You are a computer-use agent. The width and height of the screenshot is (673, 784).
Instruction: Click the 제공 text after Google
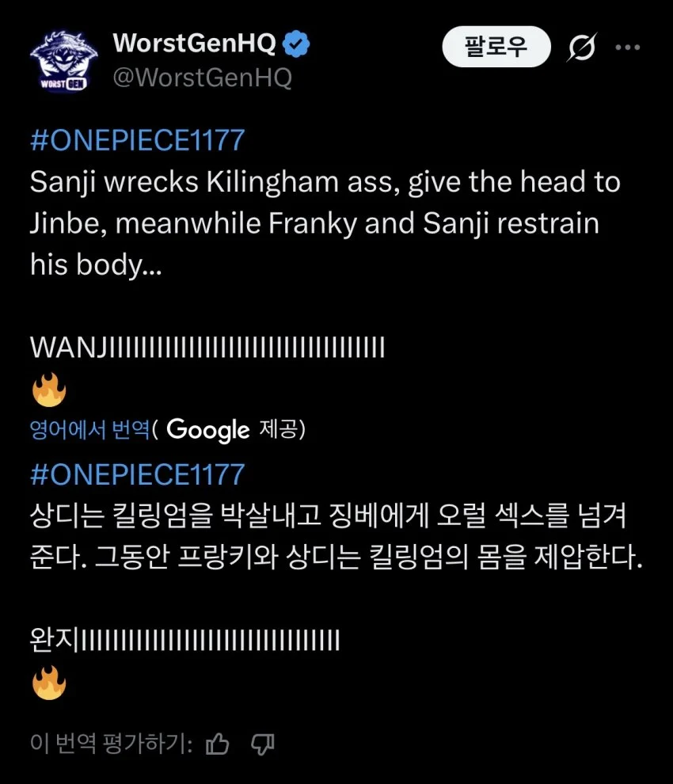279,429
